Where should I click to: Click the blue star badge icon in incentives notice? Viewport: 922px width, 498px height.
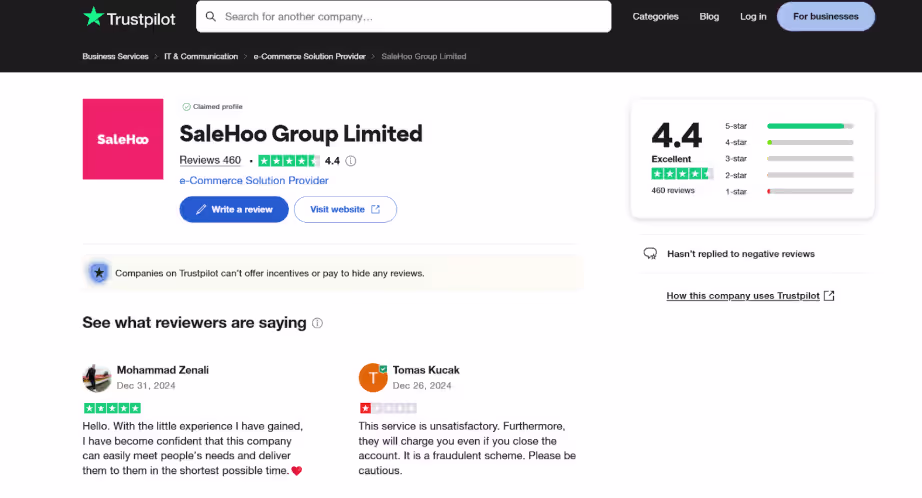pos(99,273)
